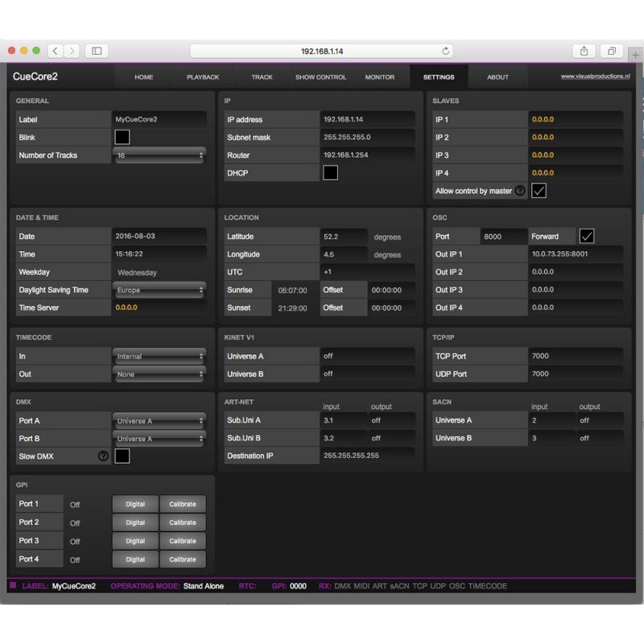Toggle the DHCP checkbox

[x=330, y=173]
